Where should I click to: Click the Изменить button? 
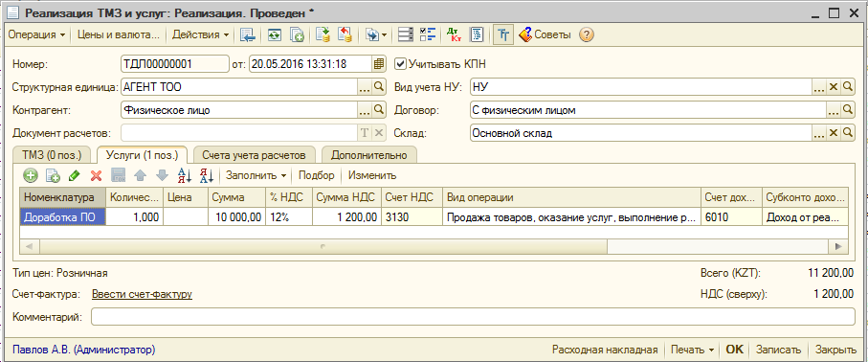[372, 176]
